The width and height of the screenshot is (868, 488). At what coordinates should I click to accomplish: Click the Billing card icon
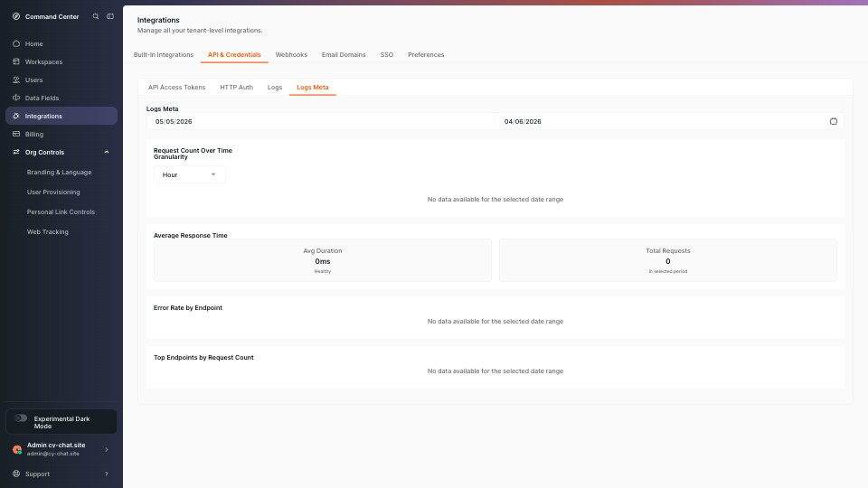16,134
